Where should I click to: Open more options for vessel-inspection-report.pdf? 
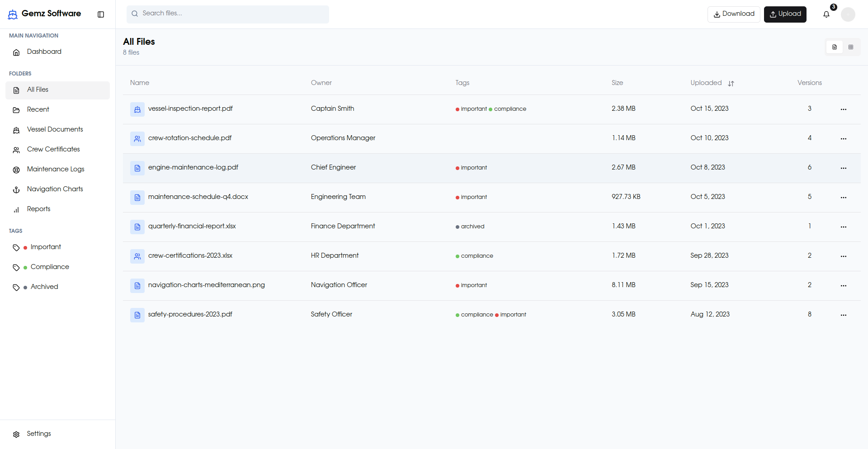(844, 109)
